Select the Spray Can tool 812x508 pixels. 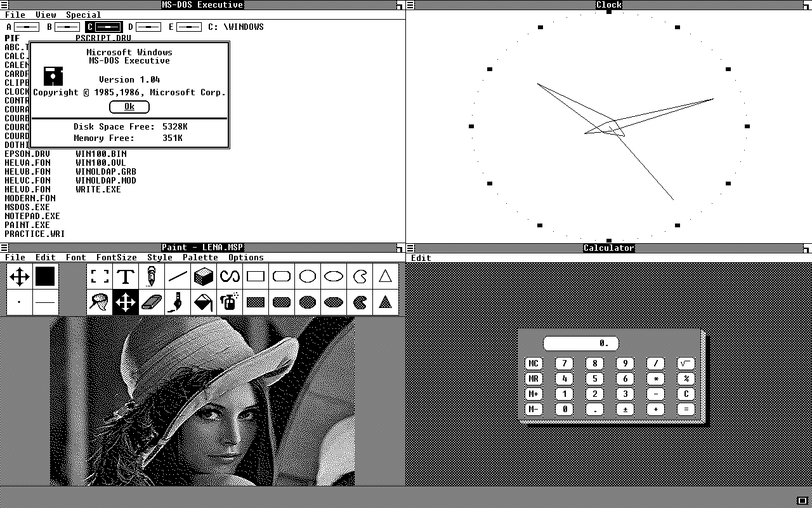[230, 302]
